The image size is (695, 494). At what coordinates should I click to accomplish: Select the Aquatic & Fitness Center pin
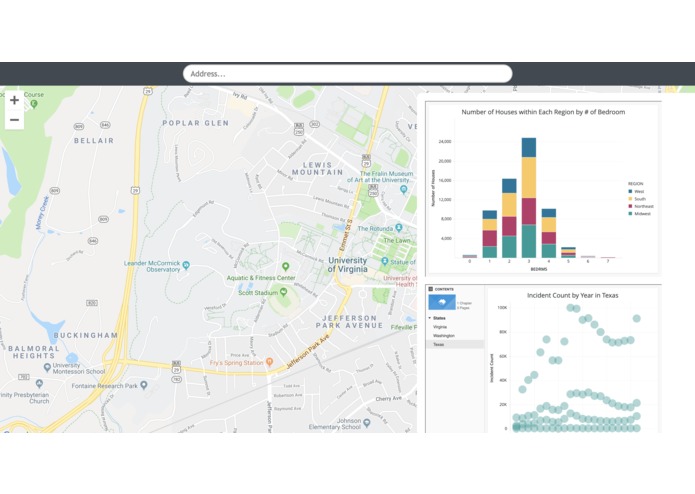(x=285, y=266)
